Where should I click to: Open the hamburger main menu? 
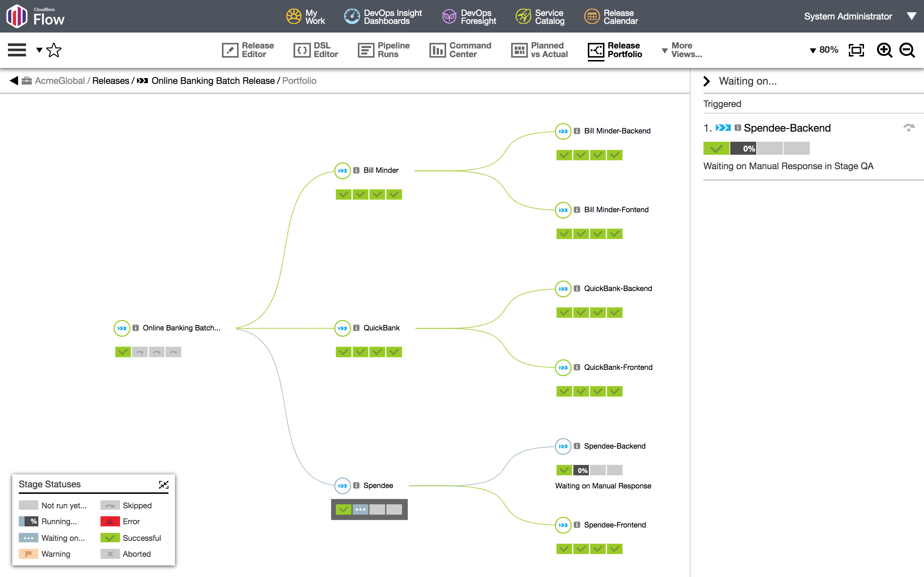click(x=17, y=50)
